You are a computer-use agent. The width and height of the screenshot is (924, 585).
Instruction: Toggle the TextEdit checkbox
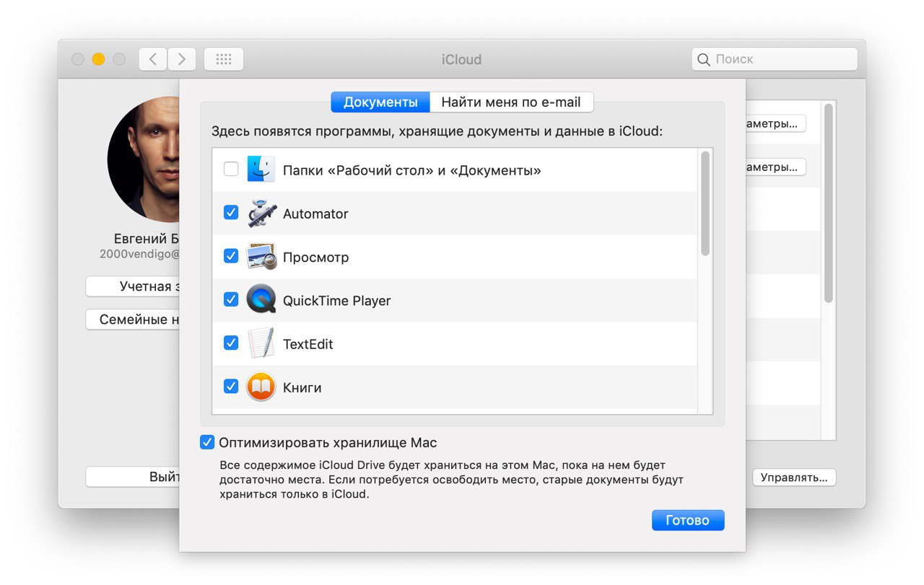point(231,343)
